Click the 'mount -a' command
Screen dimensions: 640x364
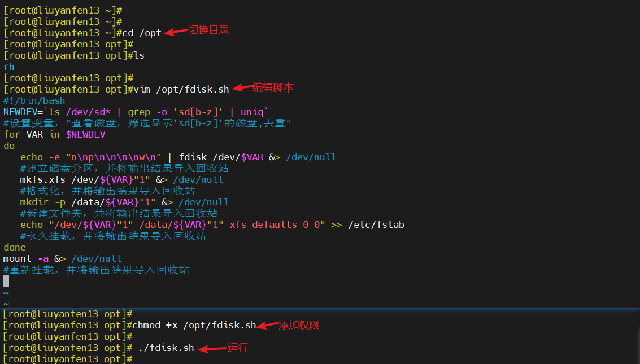point(26,258)
